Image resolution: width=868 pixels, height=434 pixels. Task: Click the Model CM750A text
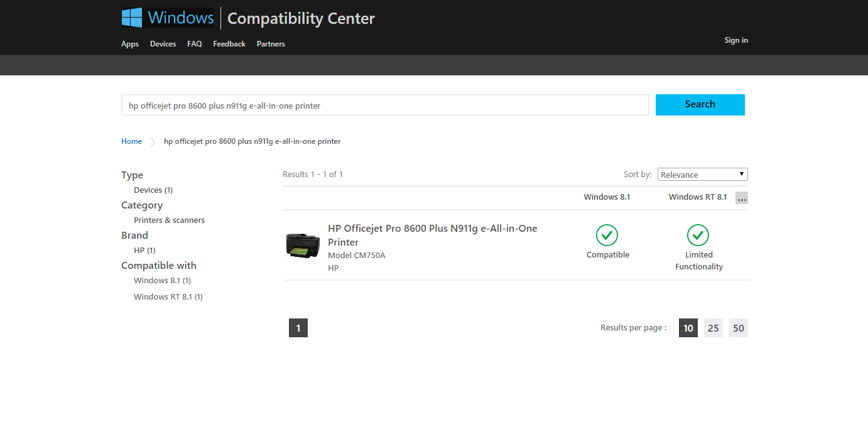[357, 256]
